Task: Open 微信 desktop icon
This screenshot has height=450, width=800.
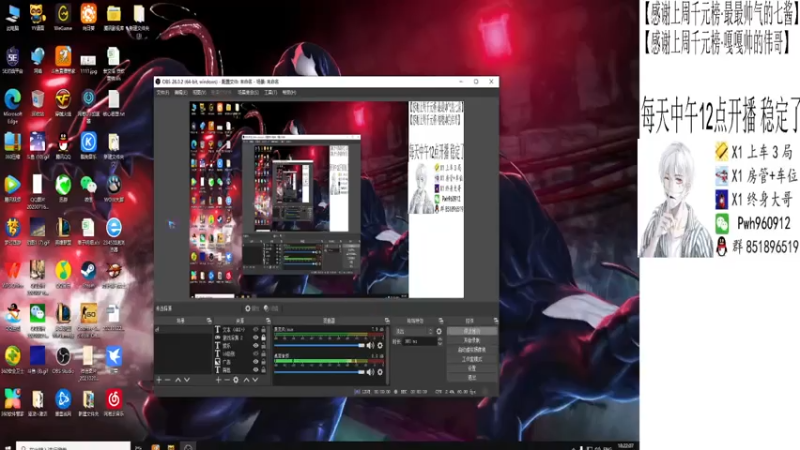Action: point(88,188)
